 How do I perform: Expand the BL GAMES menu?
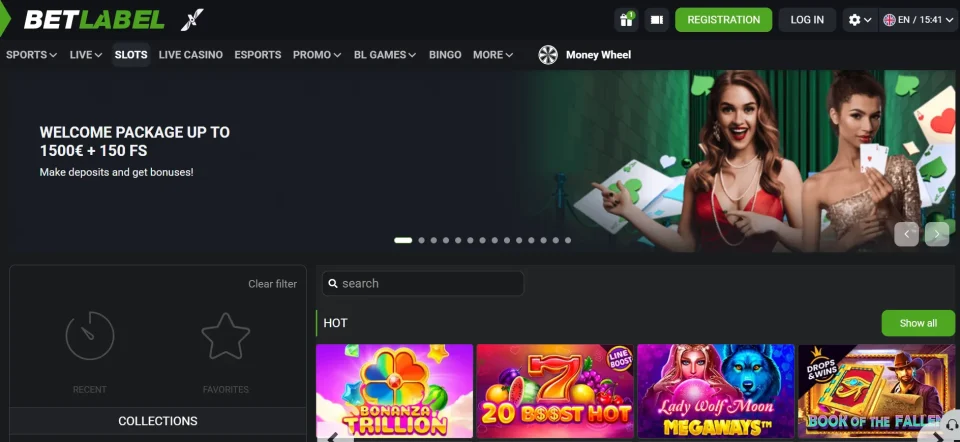(x=384, y=54)
